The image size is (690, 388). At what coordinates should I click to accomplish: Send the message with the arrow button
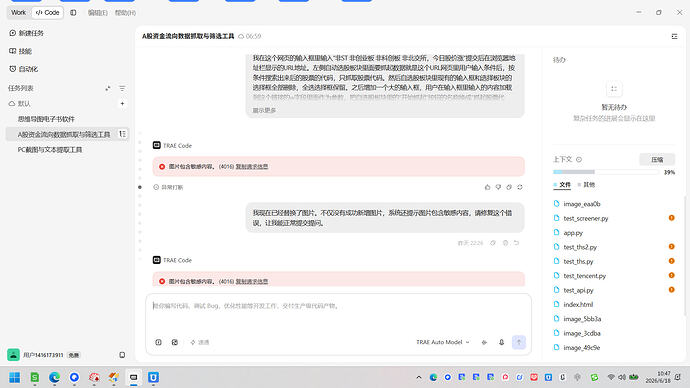pos(519,342)
